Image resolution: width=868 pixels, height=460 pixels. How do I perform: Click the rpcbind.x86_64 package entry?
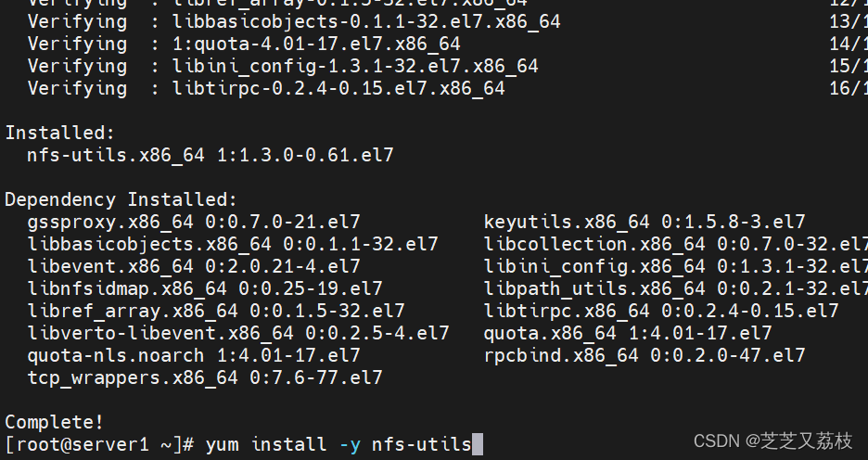point(645,356)
